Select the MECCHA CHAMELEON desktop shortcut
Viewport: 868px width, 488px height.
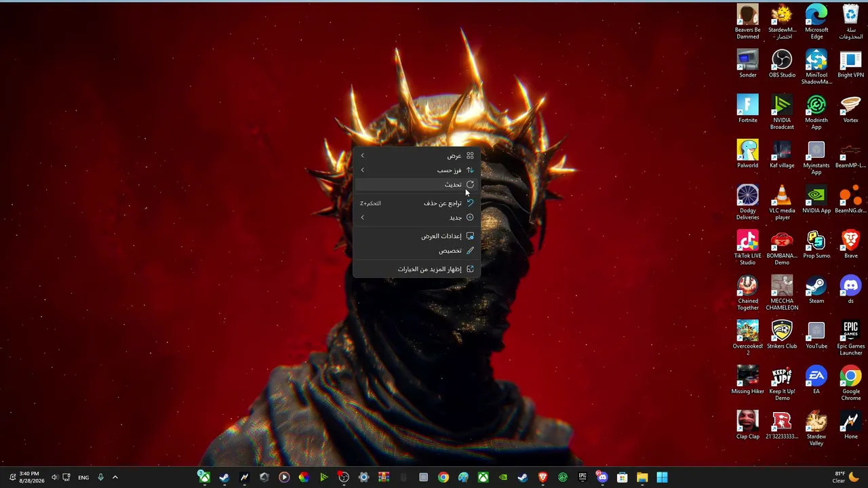[782, 293]
